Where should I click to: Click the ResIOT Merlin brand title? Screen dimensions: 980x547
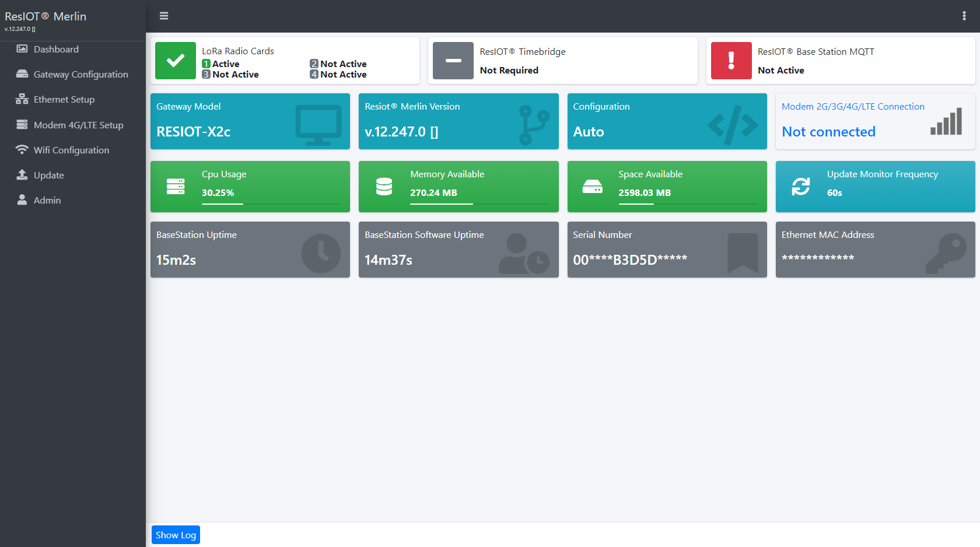pyautogui.click(x=45, y=16)
